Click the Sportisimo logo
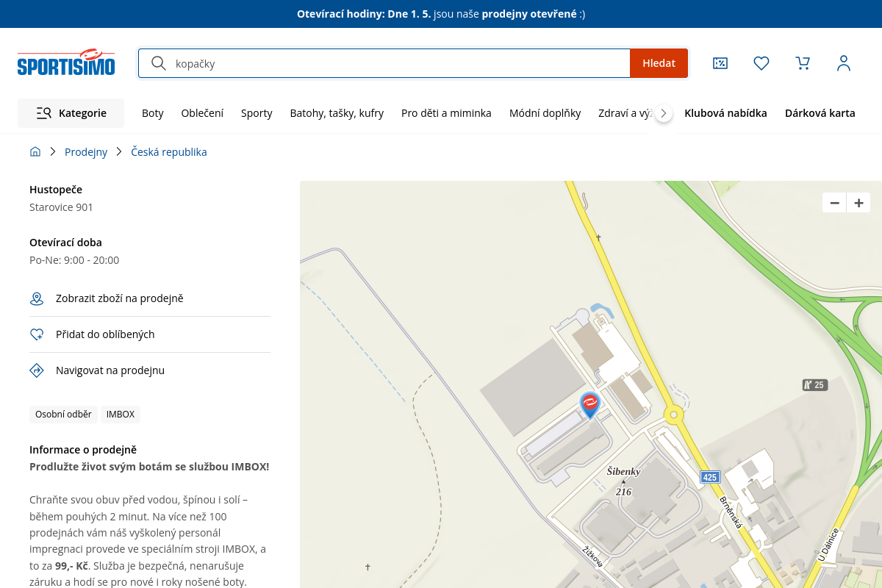The image size is (882, 588). (66, 63)
